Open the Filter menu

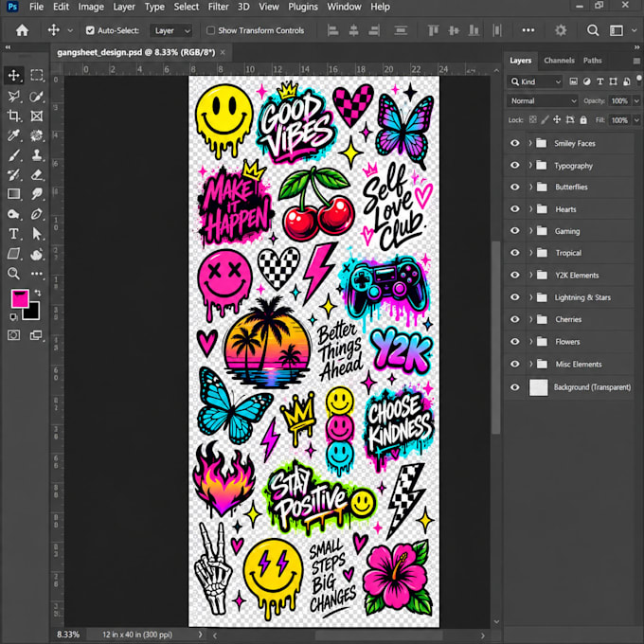click(218, 7)
